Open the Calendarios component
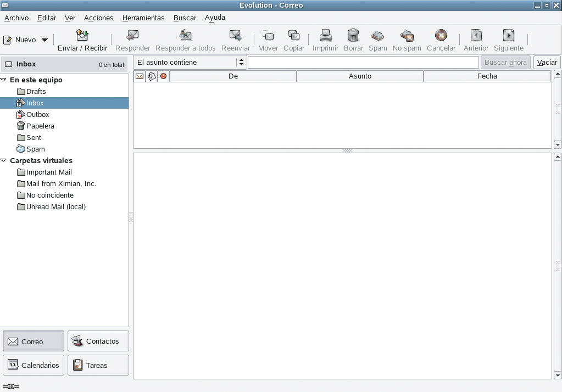 tap(34, 365)
